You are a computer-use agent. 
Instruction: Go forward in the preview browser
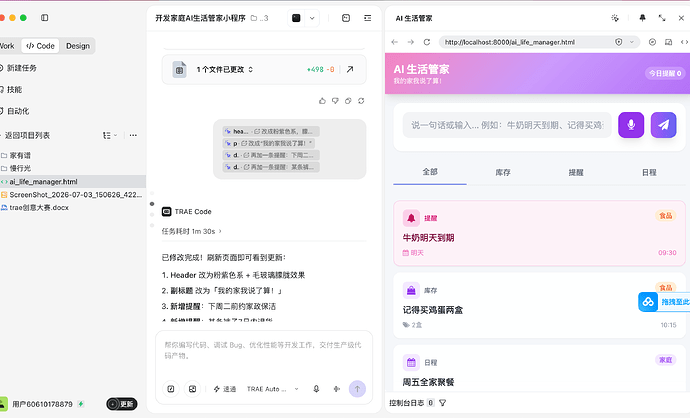[411, 42]
